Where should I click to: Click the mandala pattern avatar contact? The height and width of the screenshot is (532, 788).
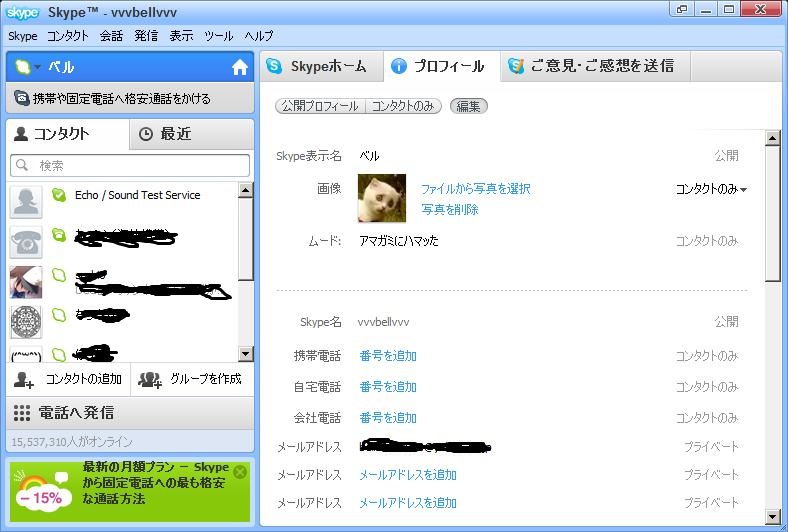26,322
